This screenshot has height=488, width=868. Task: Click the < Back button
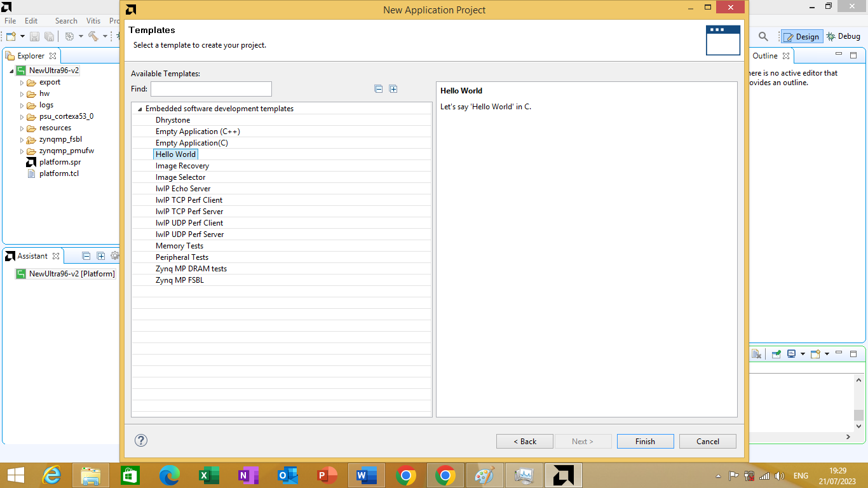point(525,441)
